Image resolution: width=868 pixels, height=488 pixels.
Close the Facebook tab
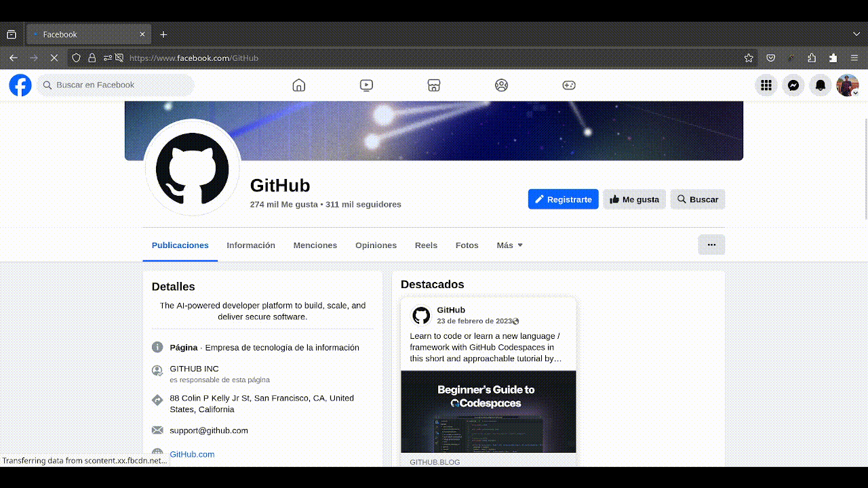[x=142, y=35]
